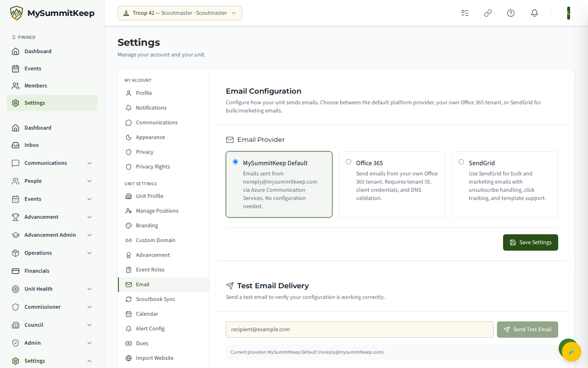Image resolution: width=588 pixels, height=368 pixels.
Task: Click the pinned Members people icon
Action: click(x=16, y=86)
